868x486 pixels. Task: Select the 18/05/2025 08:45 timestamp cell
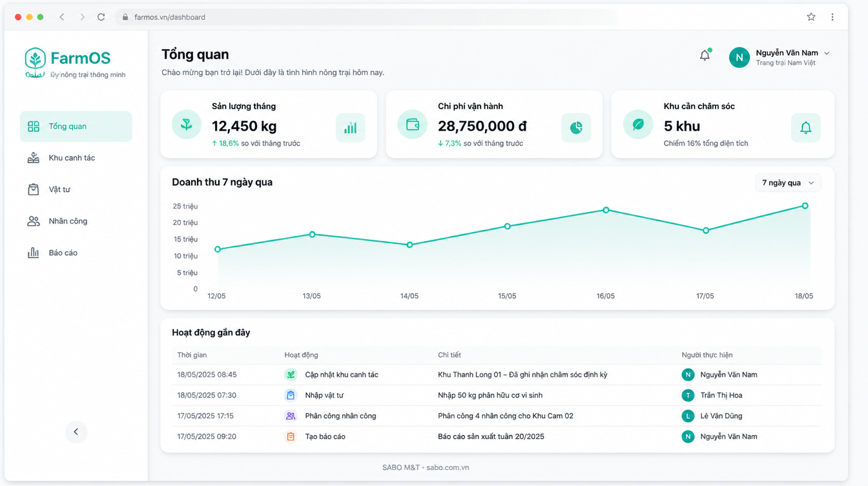coord(207,375)
